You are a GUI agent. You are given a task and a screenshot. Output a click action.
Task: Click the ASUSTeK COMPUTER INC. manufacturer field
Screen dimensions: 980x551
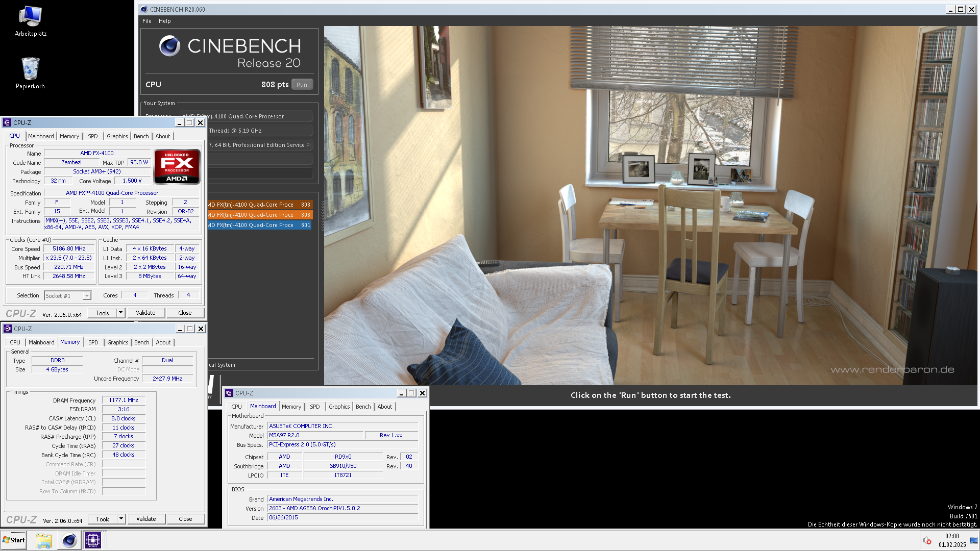pos(342,427)
